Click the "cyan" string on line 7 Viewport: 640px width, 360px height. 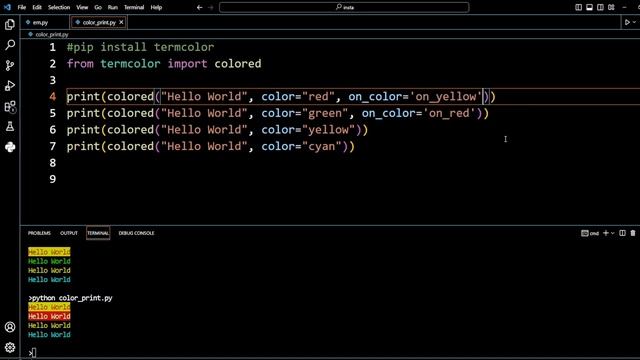[x=322, y=147]
